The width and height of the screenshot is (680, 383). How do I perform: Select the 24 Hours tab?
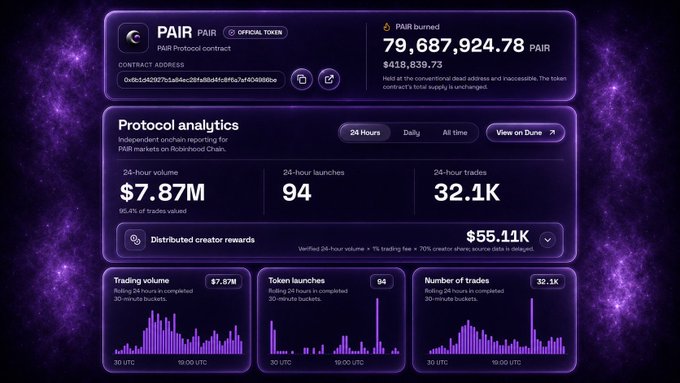365,133
